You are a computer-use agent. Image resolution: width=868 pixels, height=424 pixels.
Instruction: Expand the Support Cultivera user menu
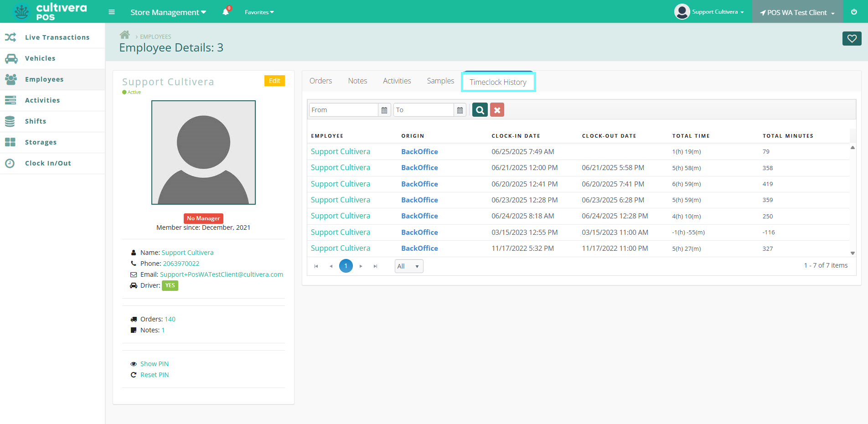click(x=718, y=12)
